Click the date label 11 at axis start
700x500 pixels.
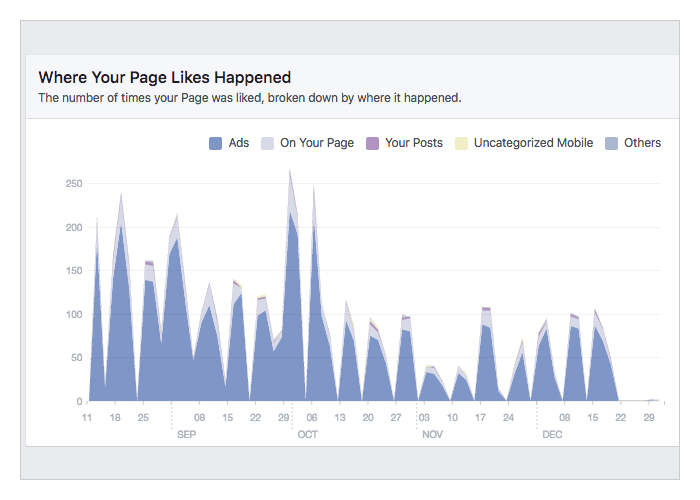pyautogui.click(x=87, y=418)
